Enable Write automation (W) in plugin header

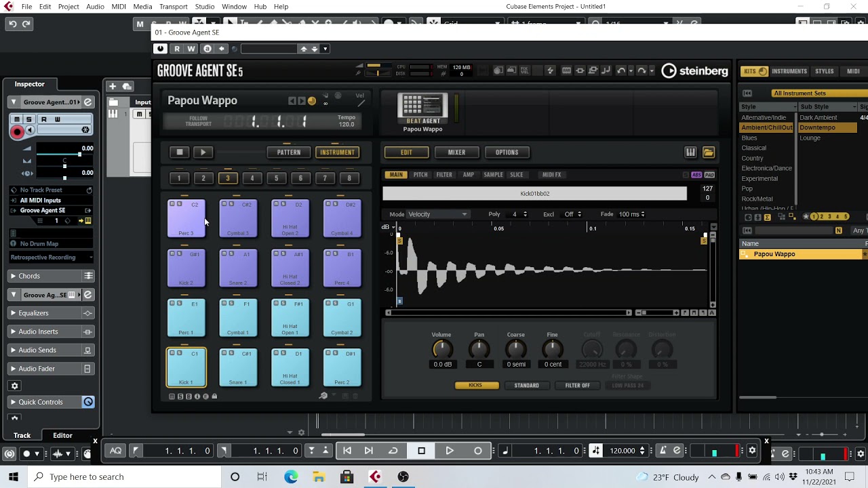[191, 49]
